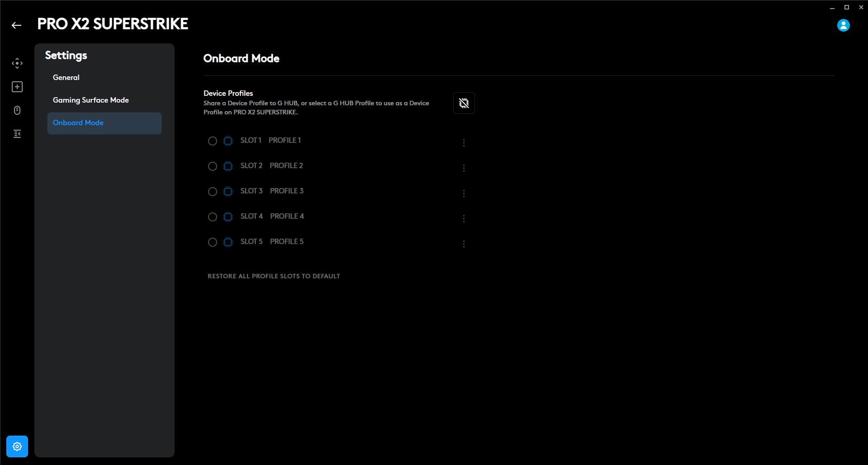Switch to Gaming Surface Mode settings
Viewport: 868px width, 465px height.
[91, 100]
